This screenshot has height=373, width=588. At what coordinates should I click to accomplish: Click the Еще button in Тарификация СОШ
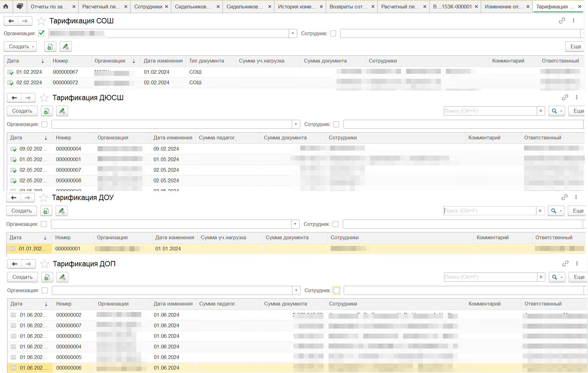click(575, 47)
